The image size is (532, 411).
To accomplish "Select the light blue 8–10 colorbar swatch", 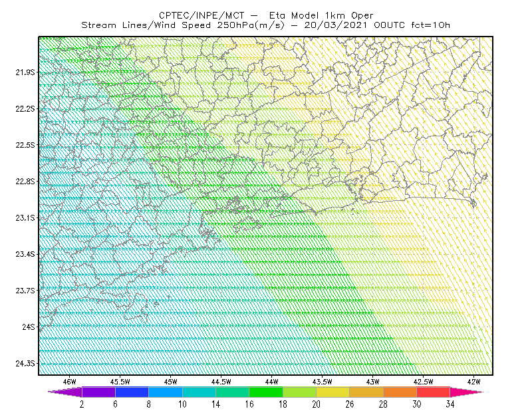I will pyautogui.click(x=165, y=392).
